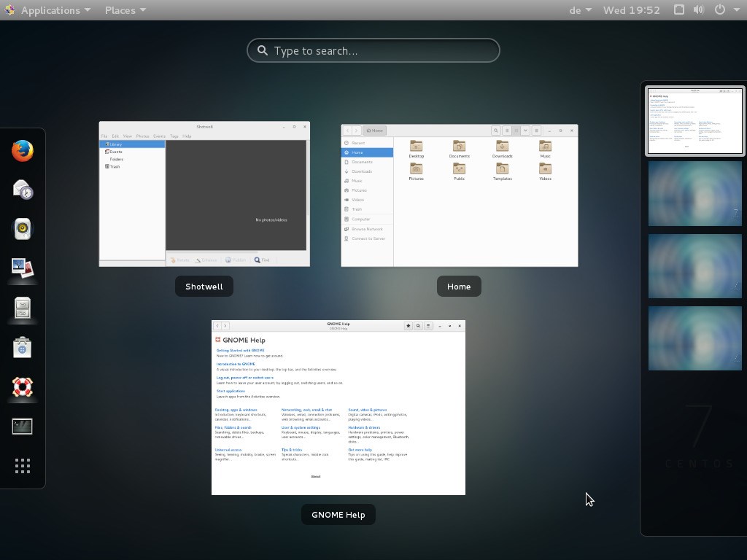Open Rhythmbox speaker icon in dash
This screenshot has width=747, height=560.
pos(23,229)
